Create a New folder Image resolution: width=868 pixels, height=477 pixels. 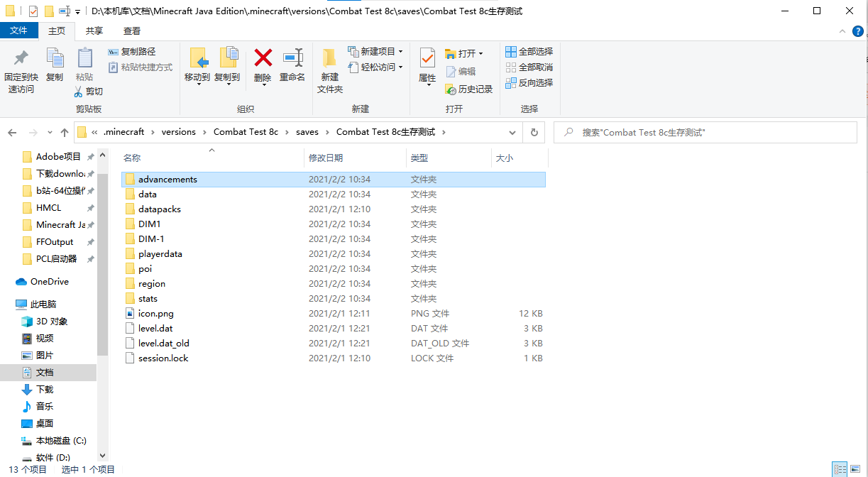[x=330, y=71]
